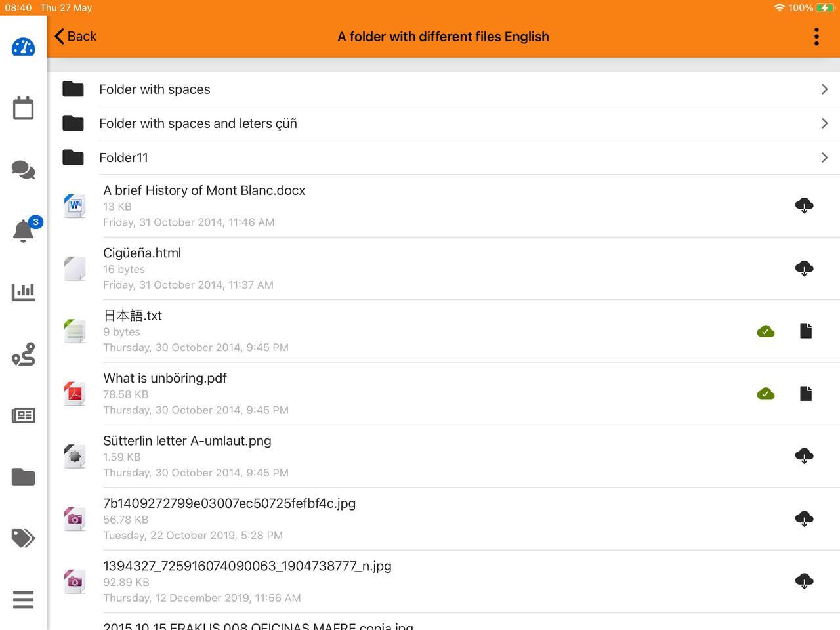Screen dimensions: 840x630
Task: Open the dashboard icon in sidebar
Action: pos(23,47)
